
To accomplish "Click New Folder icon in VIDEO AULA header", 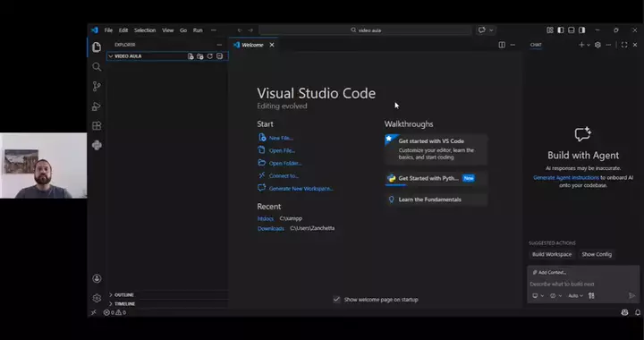I will (x=200, y=56).
